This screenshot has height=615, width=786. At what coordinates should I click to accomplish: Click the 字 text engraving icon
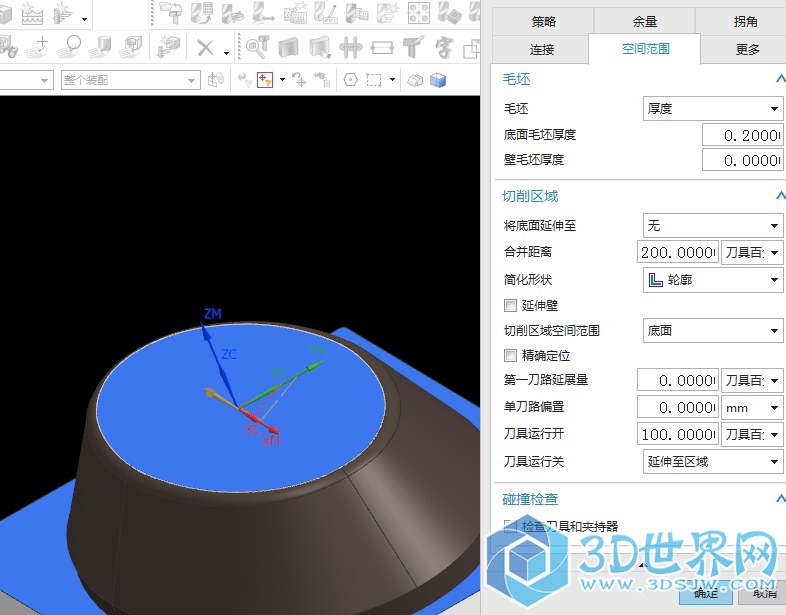444,48
